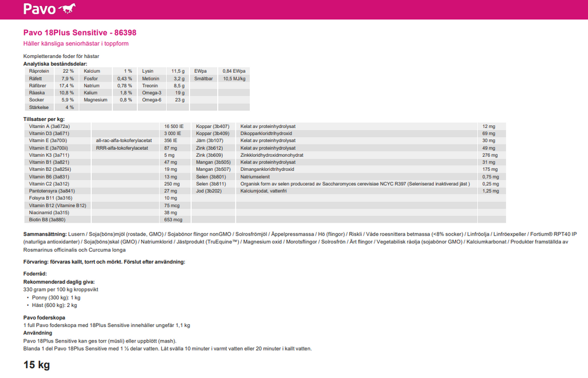Click the Pavo horse logo icon
This screenshot has height=378, width=588.
coord(67,9)
